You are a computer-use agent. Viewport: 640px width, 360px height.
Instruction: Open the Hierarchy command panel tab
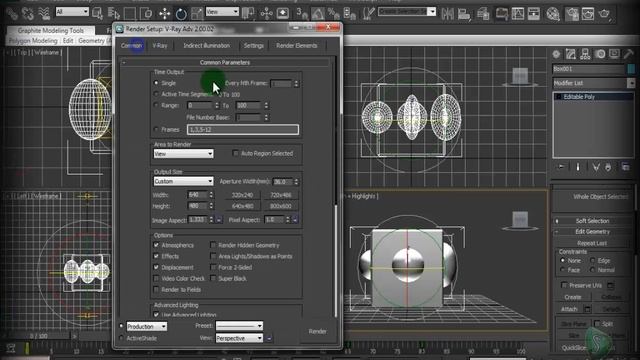(585, 54)
